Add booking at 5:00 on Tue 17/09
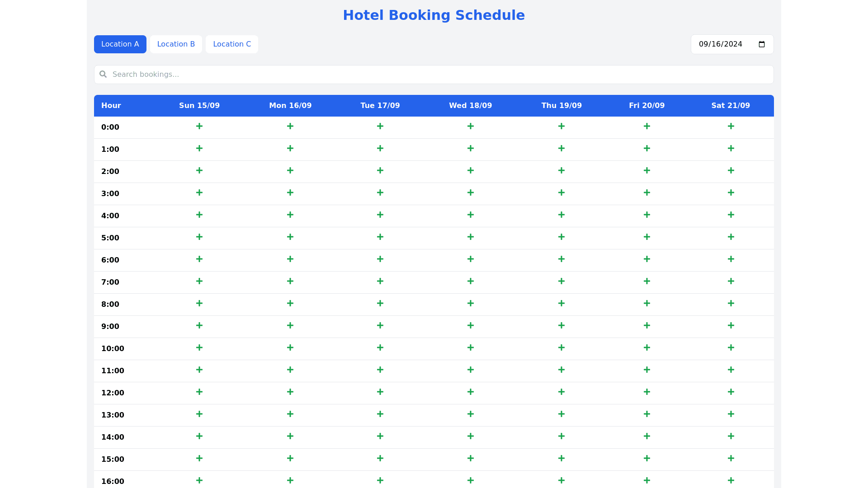 (x=380, y=237)
